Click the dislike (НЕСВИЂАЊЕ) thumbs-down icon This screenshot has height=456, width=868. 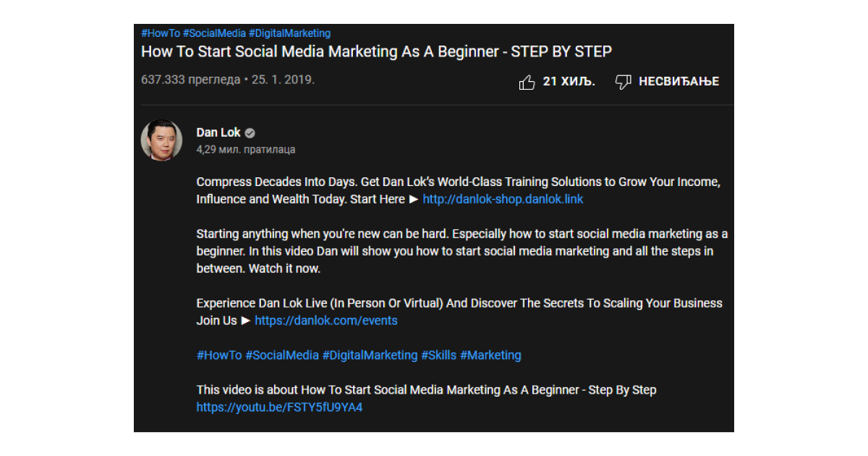(x=624, y=82)
